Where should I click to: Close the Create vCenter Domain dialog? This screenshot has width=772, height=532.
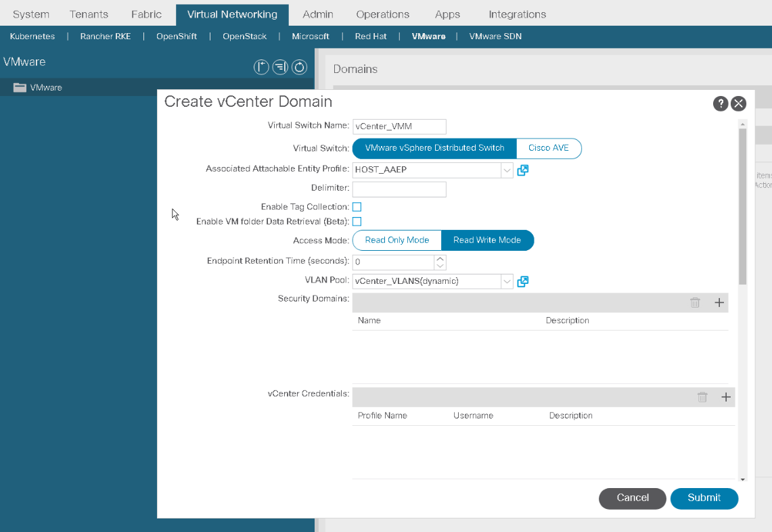point(738,103)
